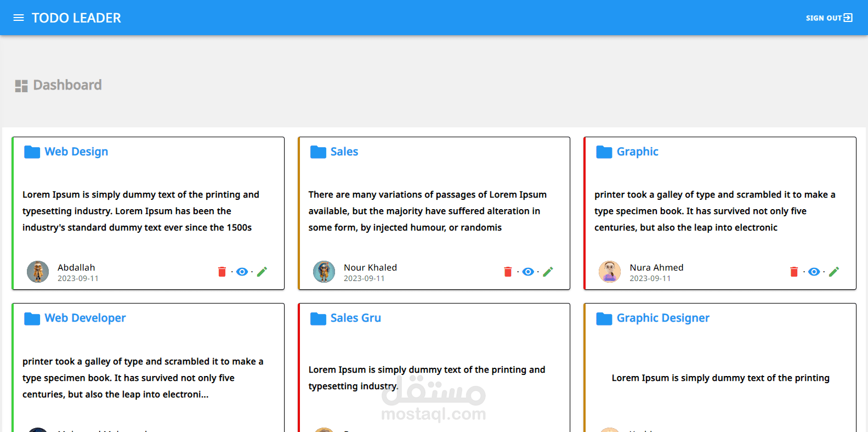Click Abdallah's avatar
This screenshot has width=868, height=432.
pos(38,272)
